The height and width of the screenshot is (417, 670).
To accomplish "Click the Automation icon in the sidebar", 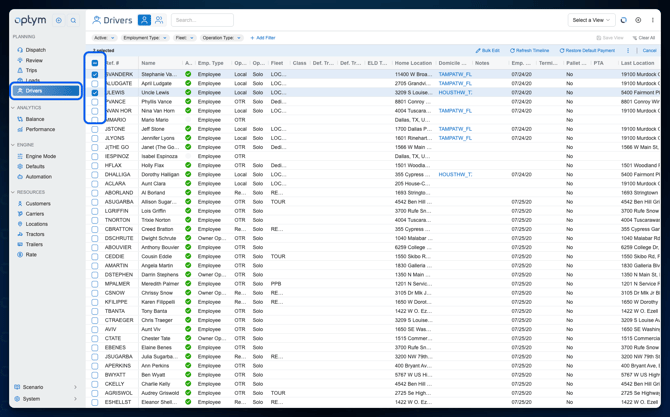I will point(20,176).
